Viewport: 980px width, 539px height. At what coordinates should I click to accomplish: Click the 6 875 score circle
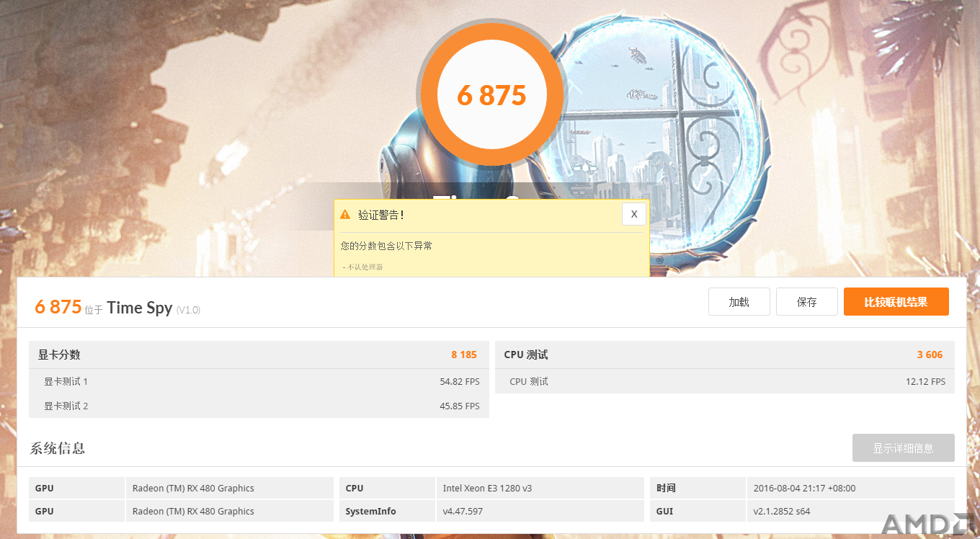[x=492, y=95]
